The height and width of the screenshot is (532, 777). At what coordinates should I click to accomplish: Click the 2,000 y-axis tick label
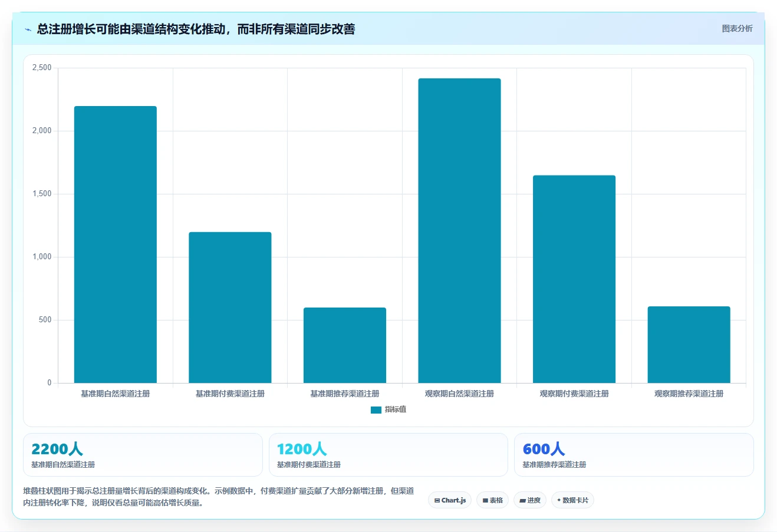click(42, 131)
